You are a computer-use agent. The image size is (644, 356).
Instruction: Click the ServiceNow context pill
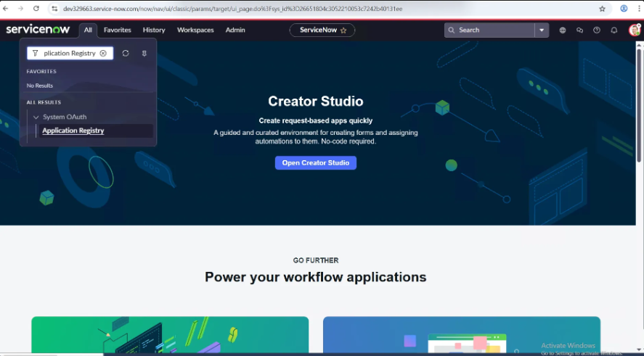(322, 30)
